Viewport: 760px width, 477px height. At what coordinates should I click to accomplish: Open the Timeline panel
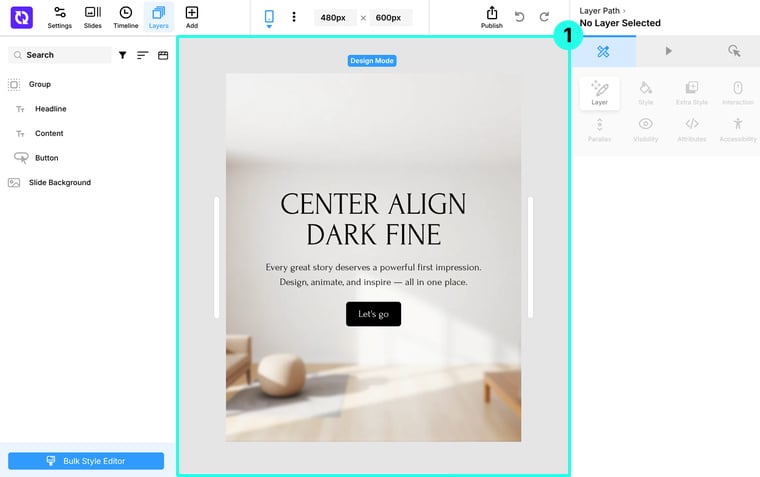tap(126, 17)
